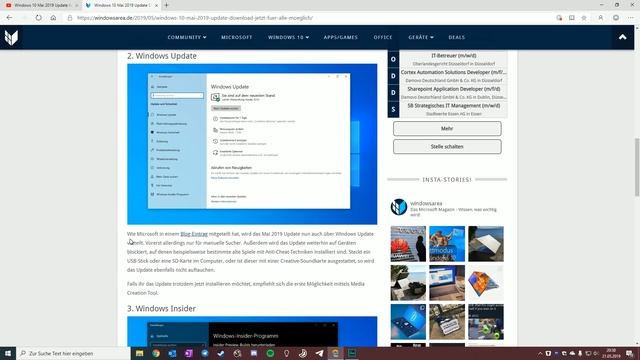
Task: Click the site lock icon in address bar
Action: click(70, 18)
